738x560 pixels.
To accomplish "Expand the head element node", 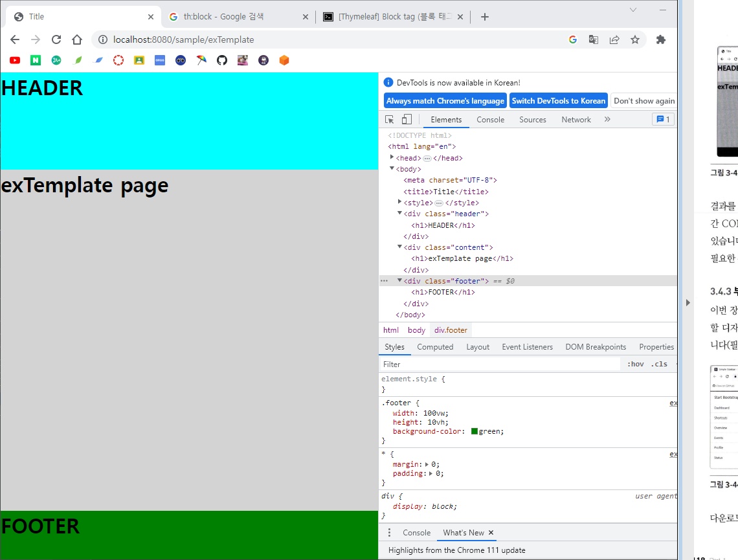I will (392, 158).
